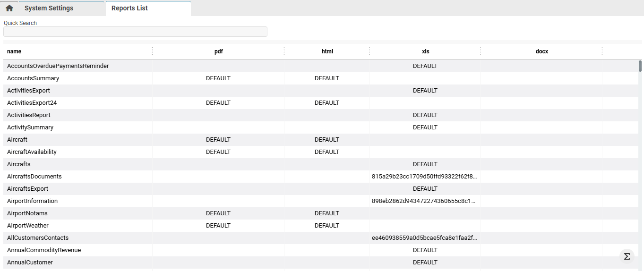Click the AirportInformation xls hash value

(x=424, y=201)
